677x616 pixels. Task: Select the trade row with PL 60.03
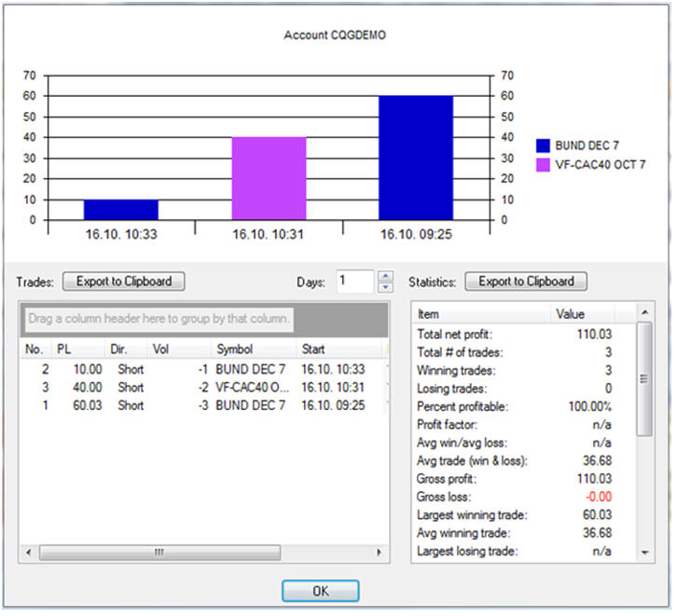coord(203,405)
